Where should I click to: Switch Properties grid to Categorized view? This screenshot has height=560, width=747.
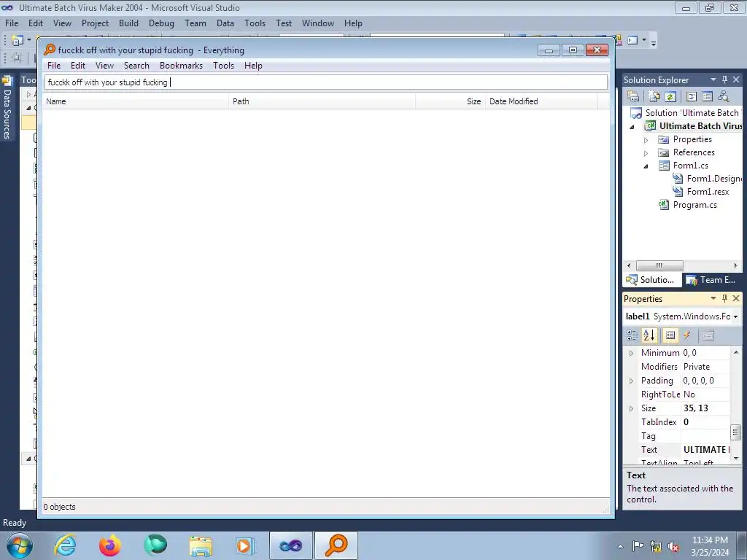632,335
